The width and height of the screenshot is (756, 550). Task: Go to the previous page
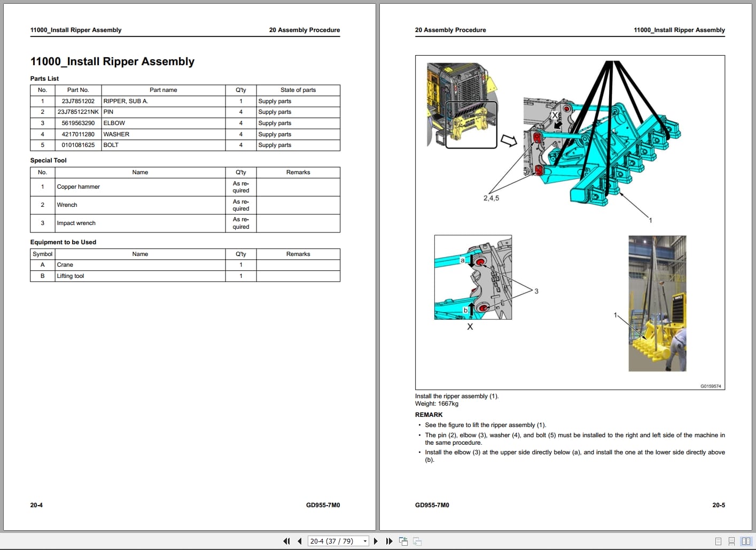tap(300, 541)
